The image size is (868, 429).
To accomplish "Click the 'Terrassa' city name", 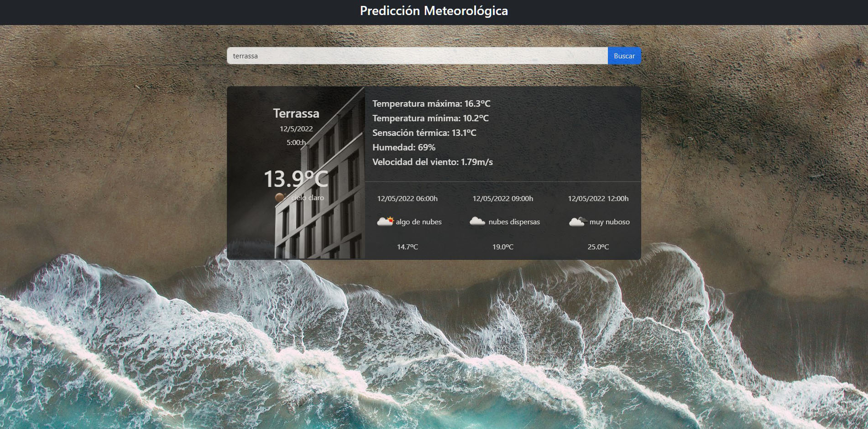I will point(297,113).
